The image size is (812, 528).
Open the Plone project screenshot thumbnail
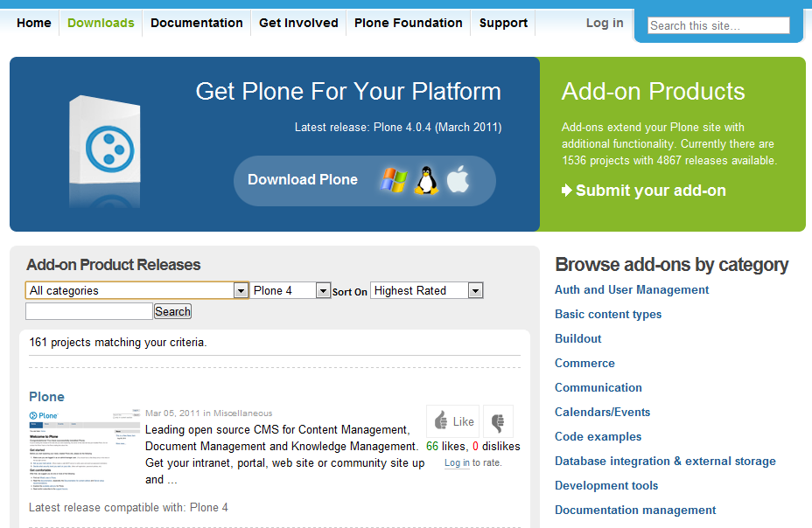(x=84, y=449)
